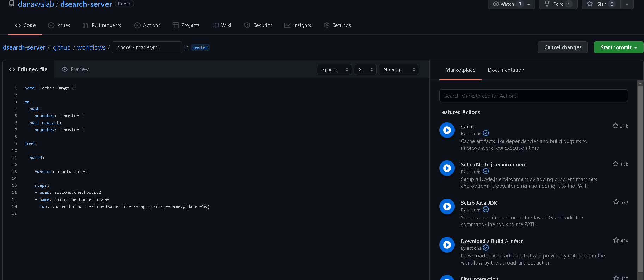Click the Preview eye icon

click(64, 69)
